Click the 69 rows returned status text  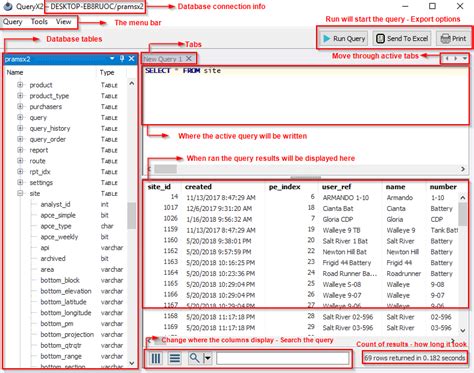[x=414, y=358]
